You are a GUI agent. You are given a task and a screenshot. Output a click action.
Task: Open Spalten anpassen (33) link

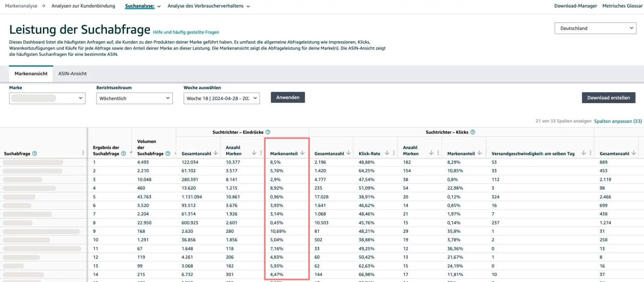click(618, 121)
